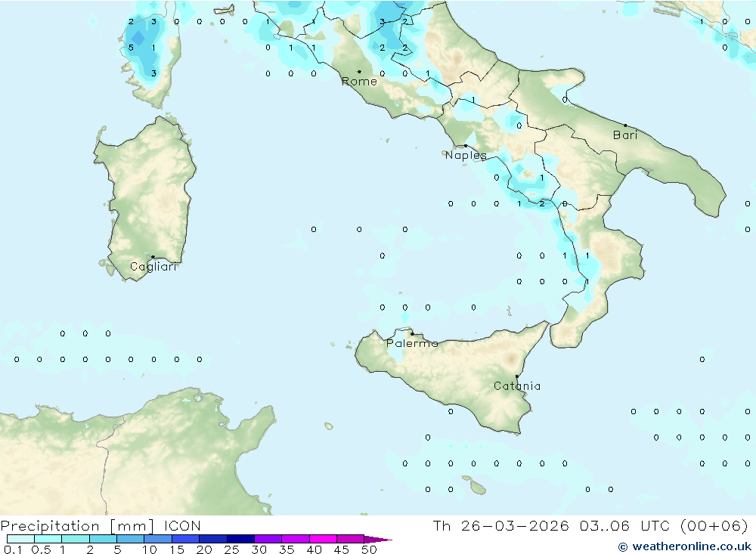Image resolution: width=756 pixels, height=554 pixels.
Task: Click the "Precipitation [mm]" title text
Action: pos(77,526)
